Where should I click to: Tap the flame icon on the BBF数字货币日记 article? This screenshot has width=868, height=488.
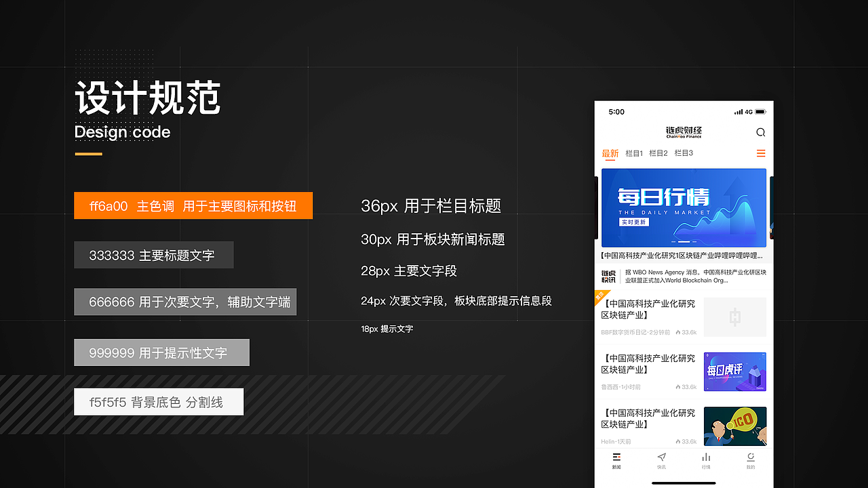tap(678, 332)
